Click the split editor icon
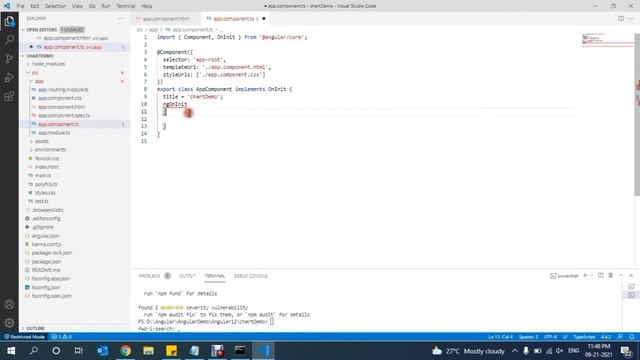Screen dimensions: 640x360 coord(621,18)
